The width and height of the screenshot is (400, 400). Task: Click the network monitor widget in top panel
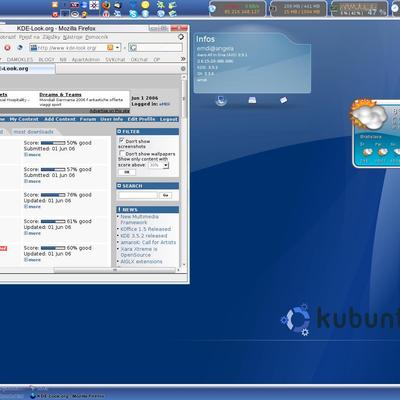[x=238, y=9]
